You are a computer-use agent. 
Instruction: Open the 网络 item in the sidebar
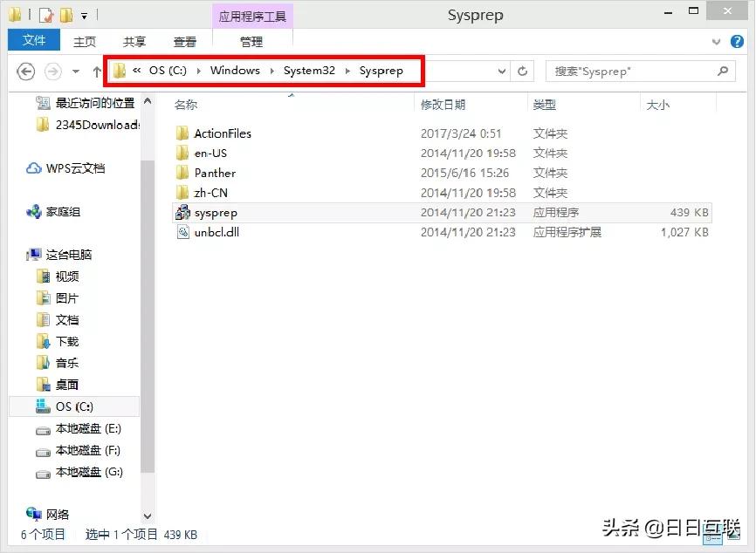tap(58, 515)
